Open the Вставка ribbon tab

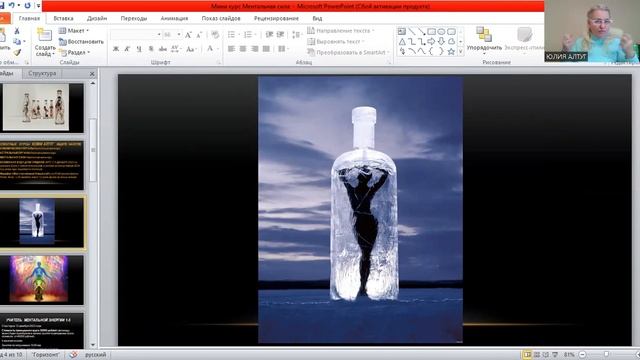pyautogui.click(x=63, y=18)
